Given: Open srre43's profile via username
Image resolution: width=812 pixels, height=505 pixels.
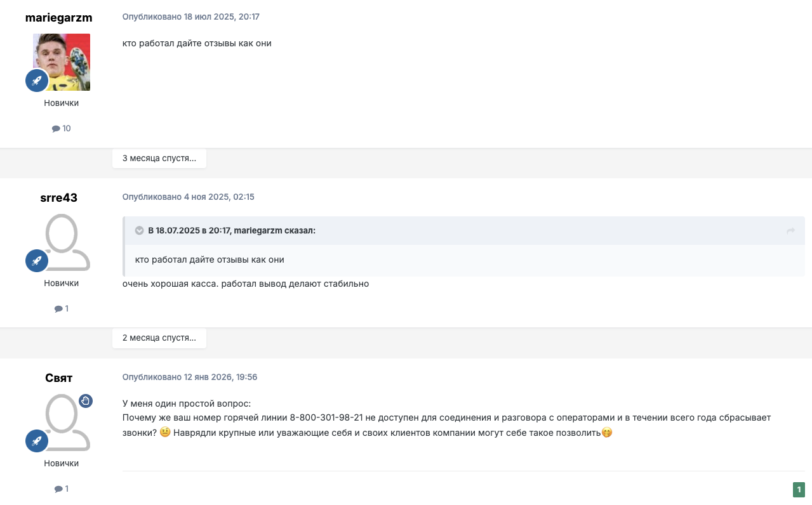Looking at the screenshot, I should tap(59, 197).
